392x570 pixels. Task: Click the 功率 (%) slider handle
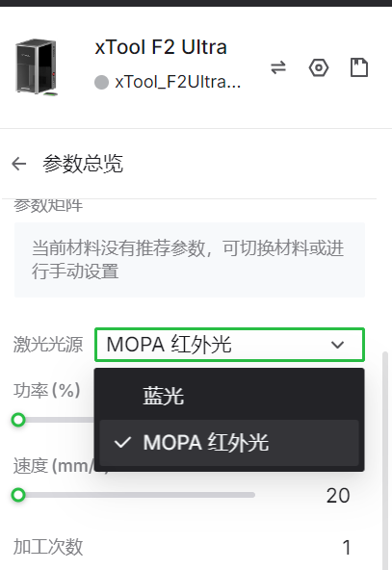coord(18,420)
